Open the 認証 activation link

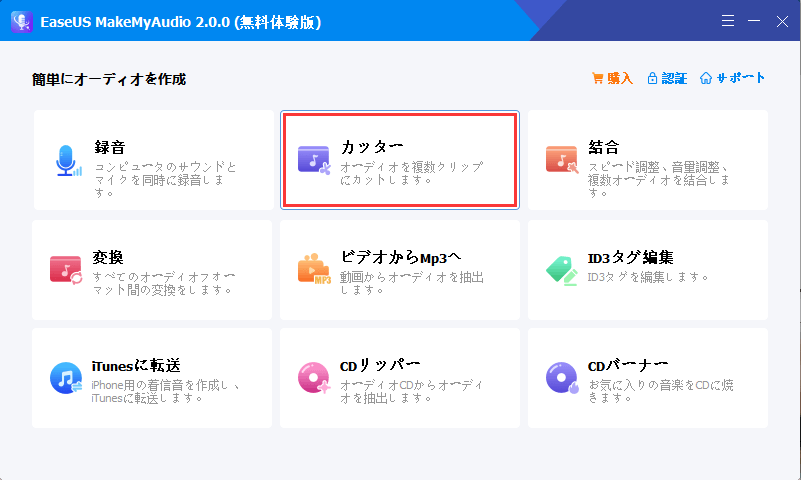[x=667, y=78]
